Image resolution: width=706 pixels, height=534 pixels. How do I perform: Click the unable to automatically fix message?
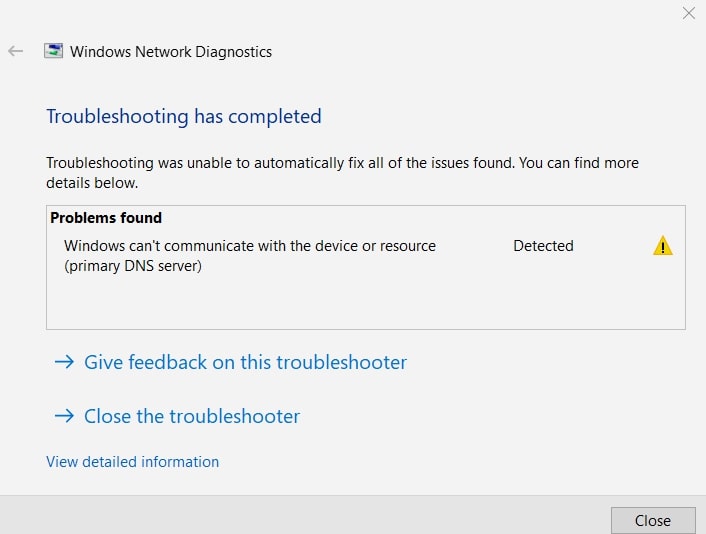click(x=342, y=172)
